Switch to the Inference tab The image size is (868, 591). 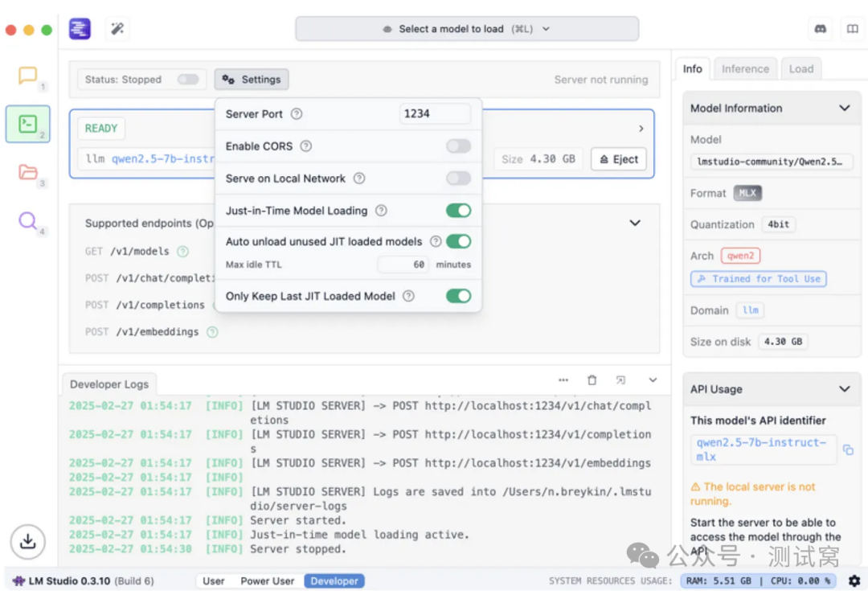pos(745,68)
